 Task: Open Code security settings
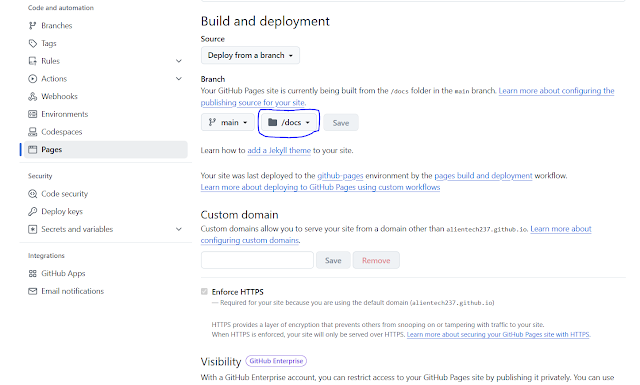tap(64, 194)
